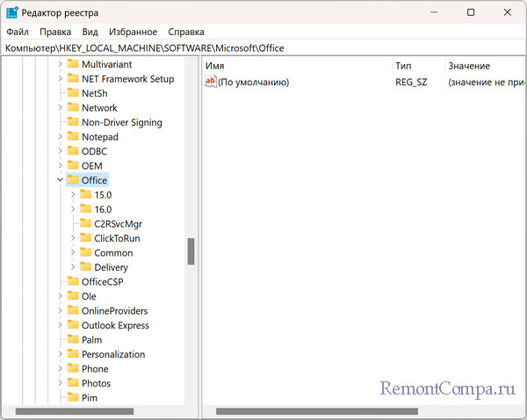Expand the NET Framework Setup key
The width and height of the screenshot is (527, 420).
(x=60, y=78)
